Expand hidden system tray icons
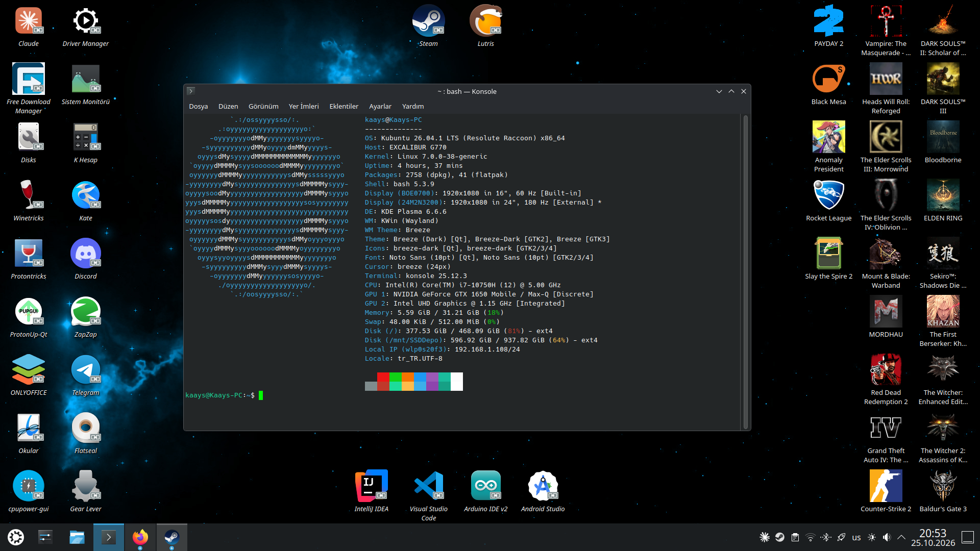The width and height of the screenshot is (980, 551). (x=901, y=537)
